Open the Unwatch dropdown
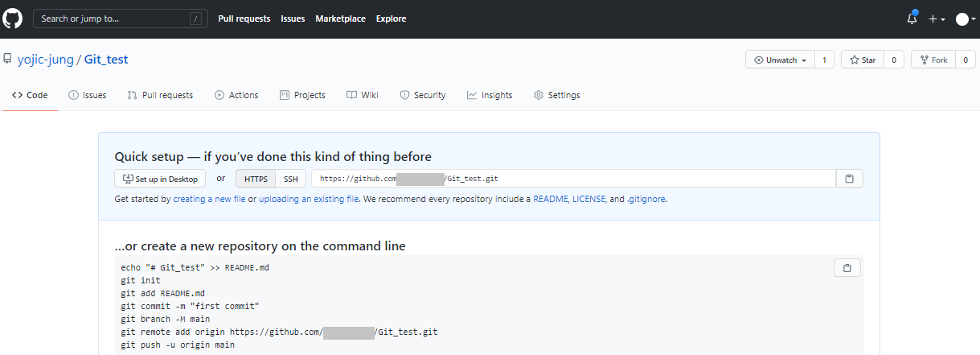This screenshot has height=355, width=980. point(780,60)
